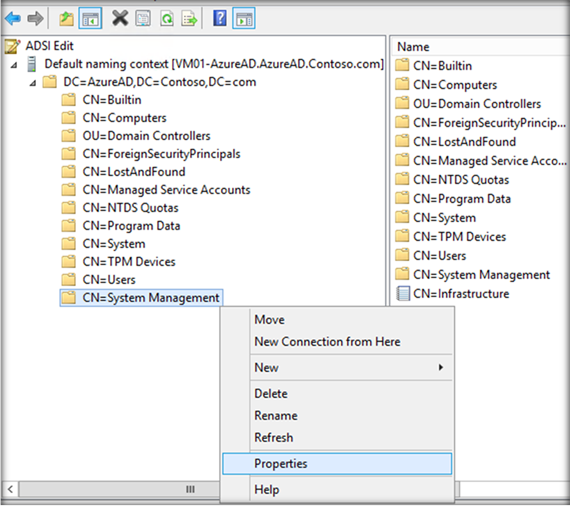Image resolution: width=570 pixels, height=506 pixels.
Task: Click the ADSI Edit root node icon
Action: pyautogui.click(x=12, y=46)
